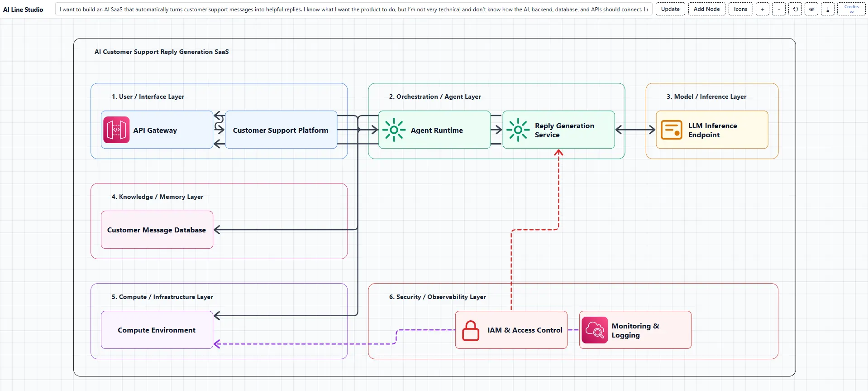Click the '3. Model / Inference Layer' title

coord(706,97)
